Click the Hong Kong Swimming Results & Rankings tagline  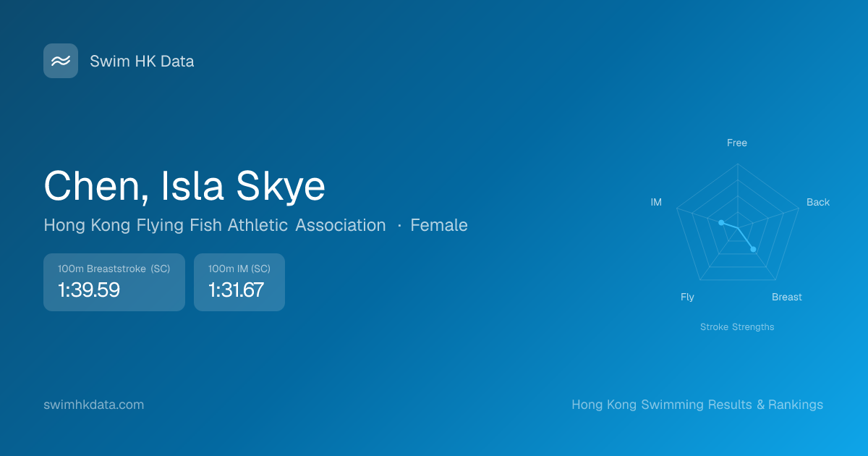click(697, 405)
